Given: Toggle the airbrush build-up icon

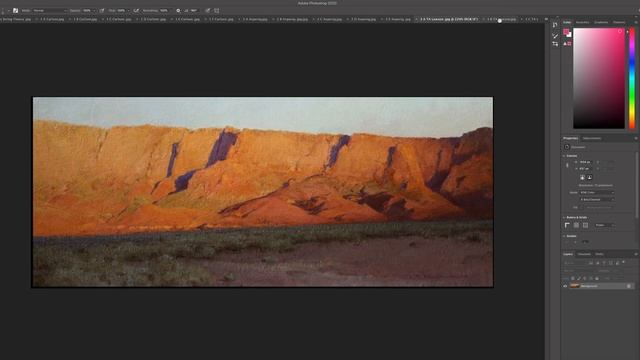Looking at the screenshot, I should click(136, 11).
